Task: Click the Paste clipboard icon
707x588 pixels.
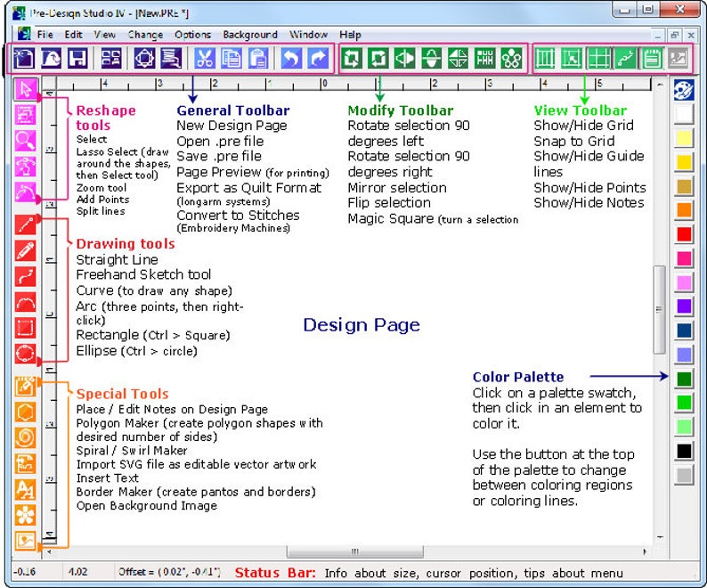Action: [x=258, y=58]
